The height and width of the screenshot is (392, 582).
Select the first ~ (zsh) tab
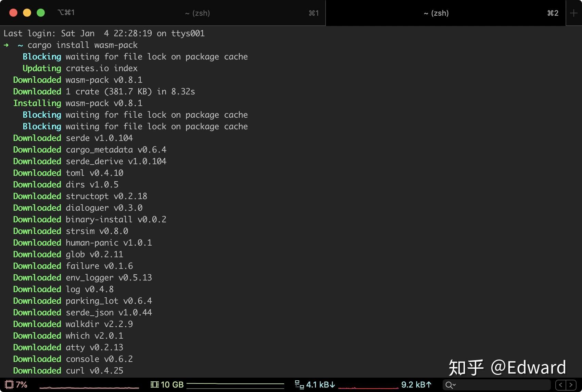click(x=198, y=13)
